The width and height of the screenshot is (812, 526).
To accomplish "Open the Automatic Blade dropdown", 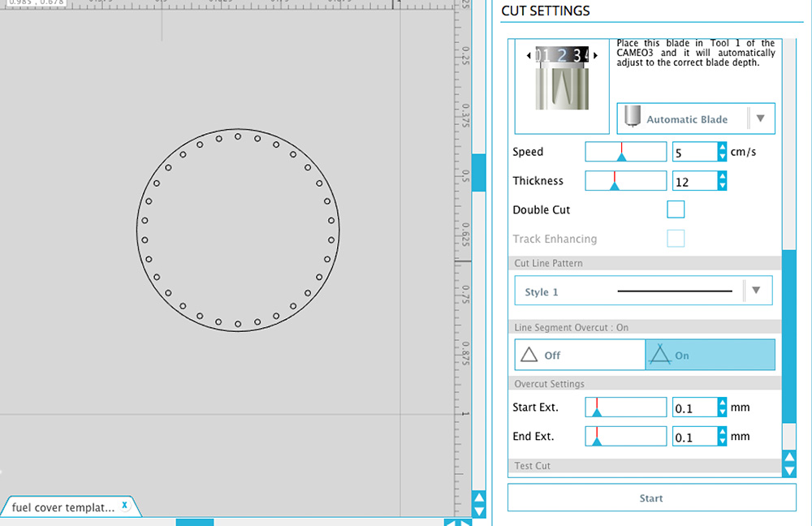I will [x=760, y=119].
